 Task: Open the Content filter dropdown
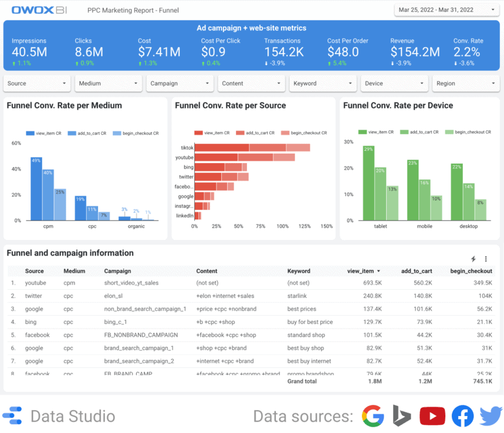(x=251, y=83)
